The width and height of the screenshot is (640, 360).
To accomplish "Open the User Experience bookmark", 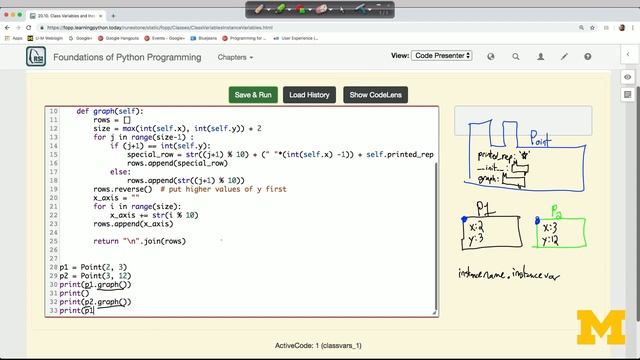I will tap(296, 38).
